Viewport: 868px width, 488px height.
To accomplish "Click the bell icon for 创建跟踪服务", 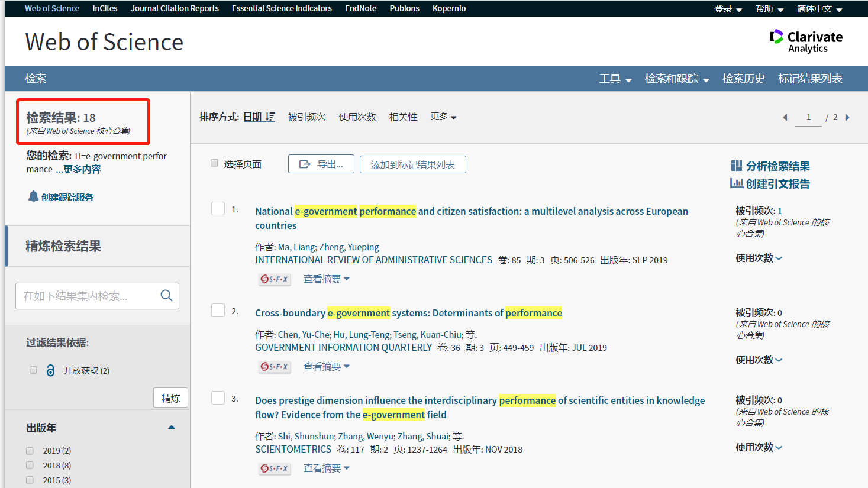I will coord(33,196).
